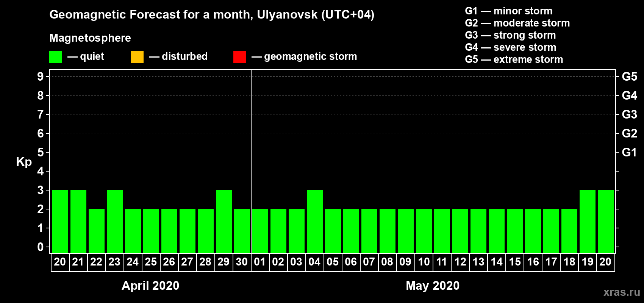This screenshot has width=644, height=303.
Task: Click date label 17 in May
Action: (x=551, y=262)
